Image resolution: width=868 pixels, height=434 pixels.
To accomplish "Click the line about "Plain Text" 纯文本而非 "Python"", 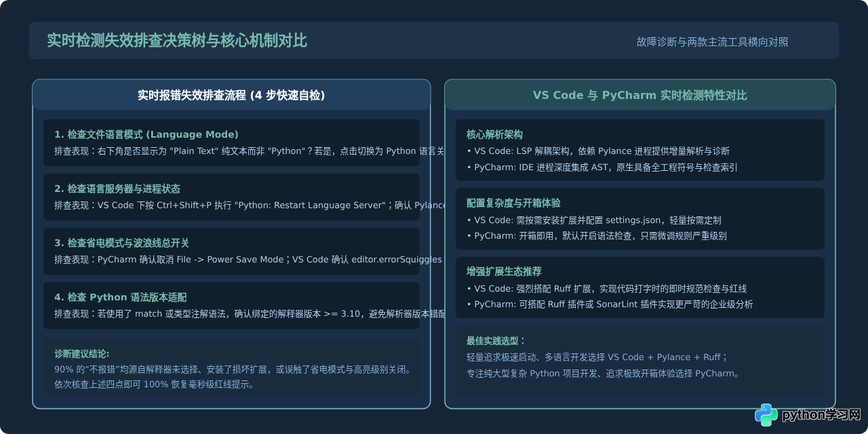I will [x=249, y=151].
